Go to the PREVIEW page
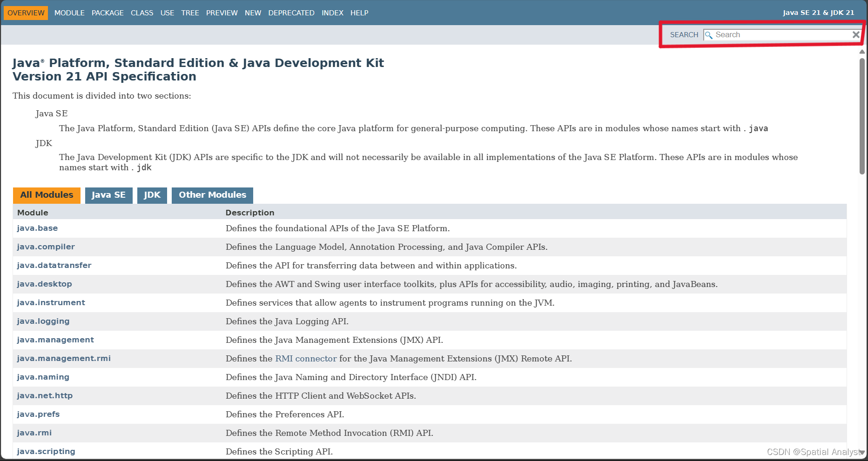The width and height of the screenshot is (868, 461). coord(222,13)
